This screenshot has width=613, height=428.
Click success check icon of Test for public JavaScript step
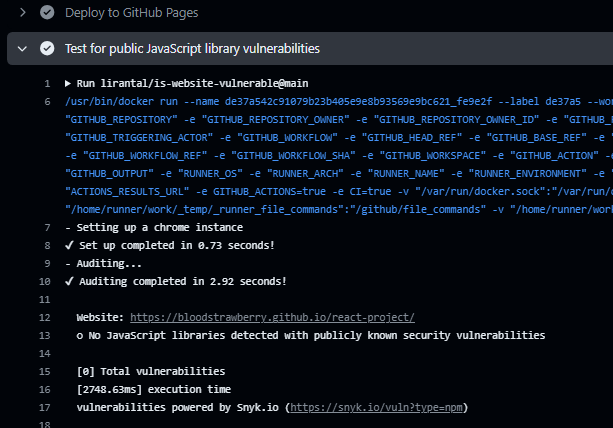pyautogui.click(x=47, y=48)
